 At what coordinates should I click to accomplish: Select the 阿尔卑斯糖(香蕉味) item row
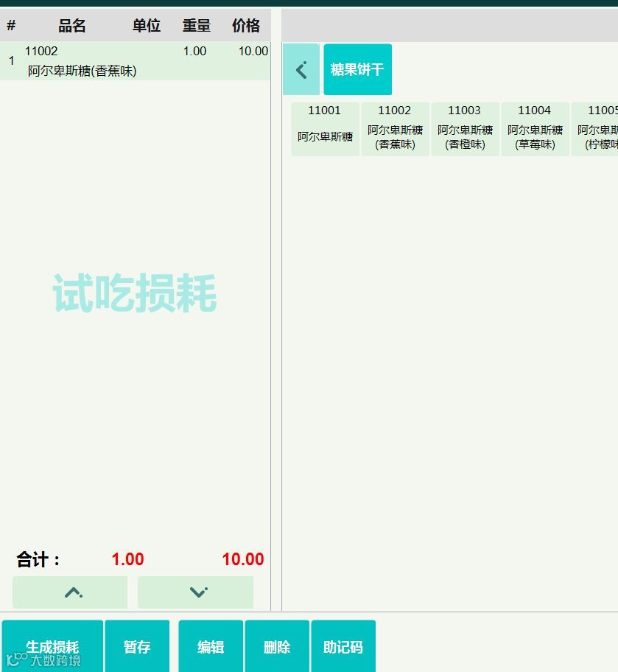pos(133,60)
